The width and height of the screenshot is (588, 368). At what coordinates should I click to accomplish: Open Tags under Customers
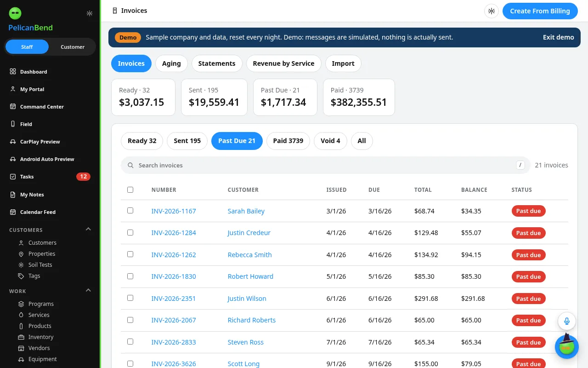[x=34, y=276]
